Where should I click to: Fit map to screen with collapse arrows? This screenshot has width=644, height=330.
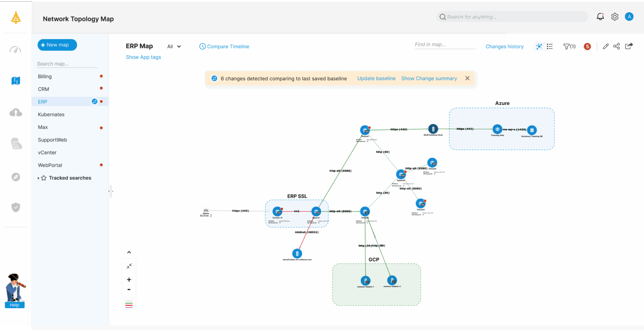pyautogui.click(x=129, y=266)
